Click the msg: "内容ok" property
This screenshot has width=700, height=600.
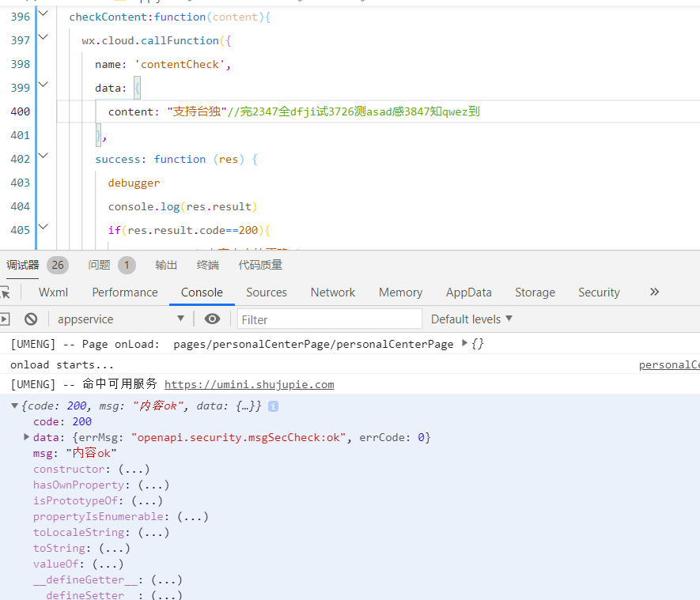(x=75, y=453)
